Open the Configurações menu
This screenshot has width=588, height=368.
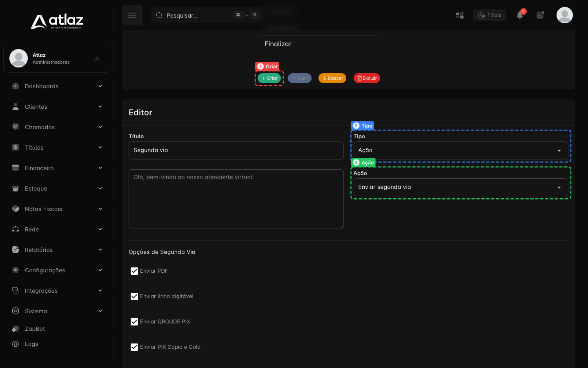(57, 270)
